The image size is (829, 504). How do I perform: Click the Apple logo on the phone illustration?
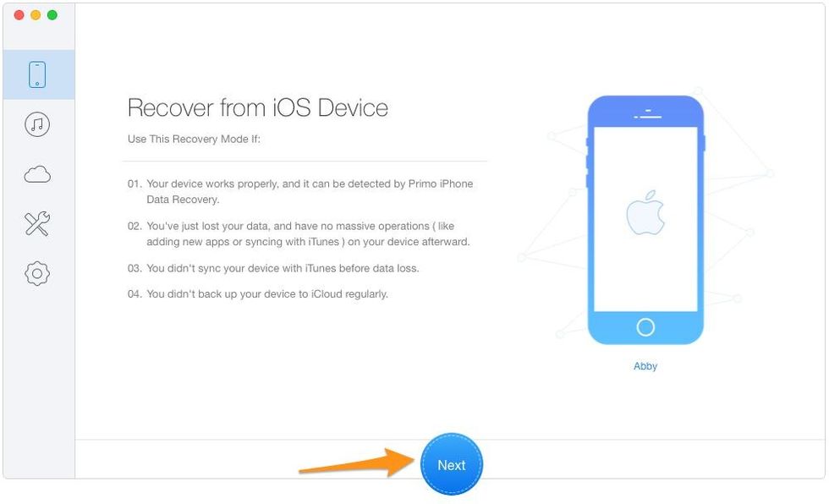click(x=645, y=212)
